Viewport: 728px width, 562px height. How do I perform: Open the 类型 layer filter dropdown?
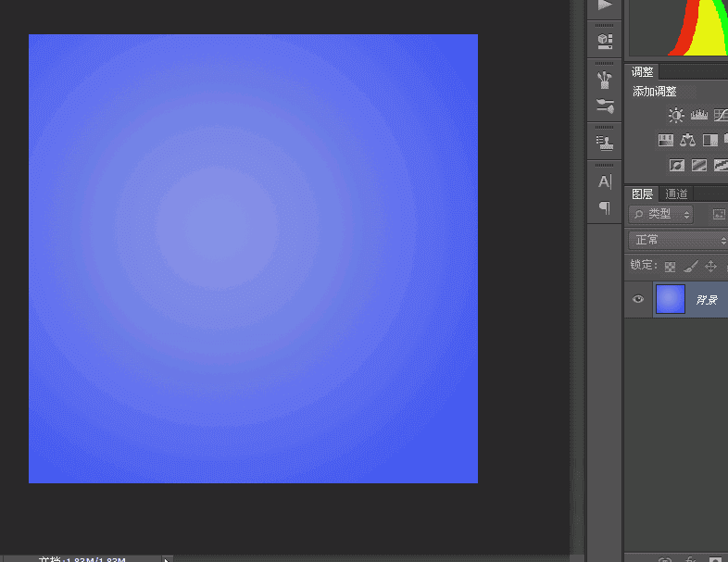click(660, 215)
